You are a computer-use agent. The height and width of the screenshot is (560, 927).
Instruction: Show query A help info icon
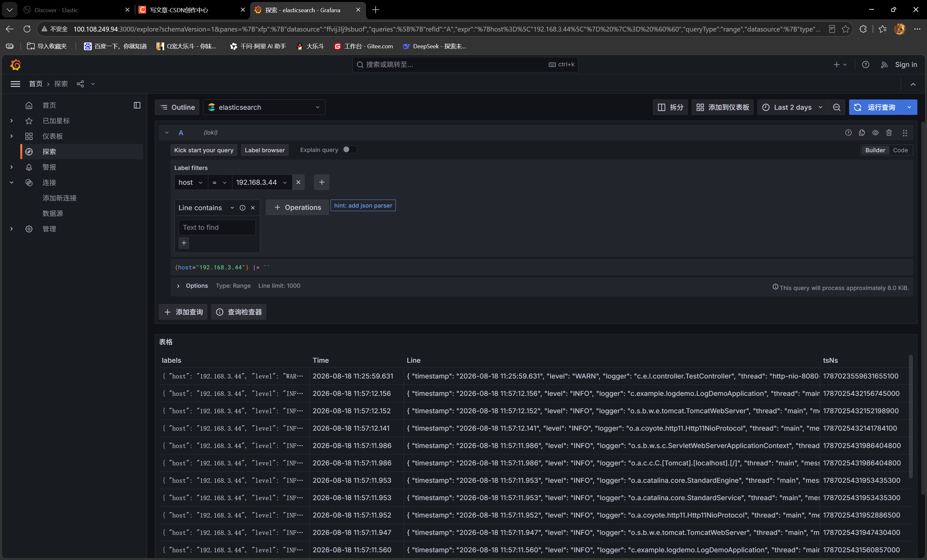click(848, 133)
